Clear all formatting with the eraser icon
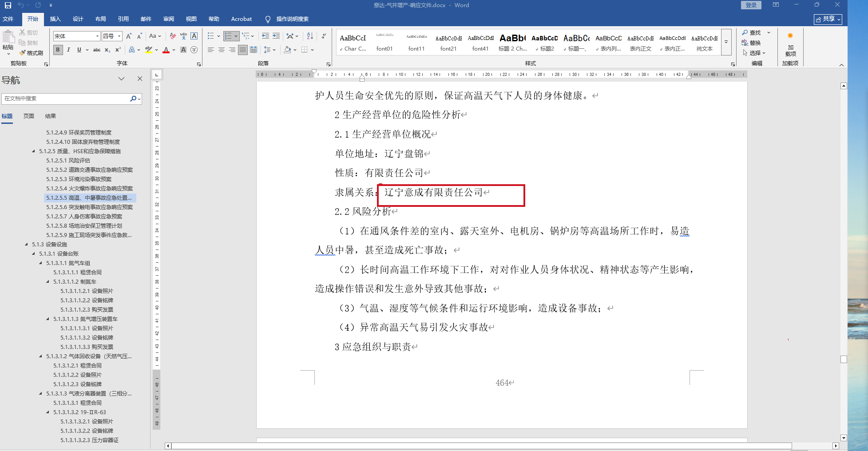 (173, 36)
